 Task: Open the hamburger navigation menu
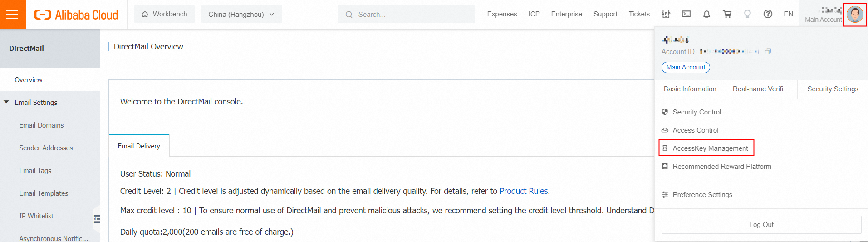(13, 14)
